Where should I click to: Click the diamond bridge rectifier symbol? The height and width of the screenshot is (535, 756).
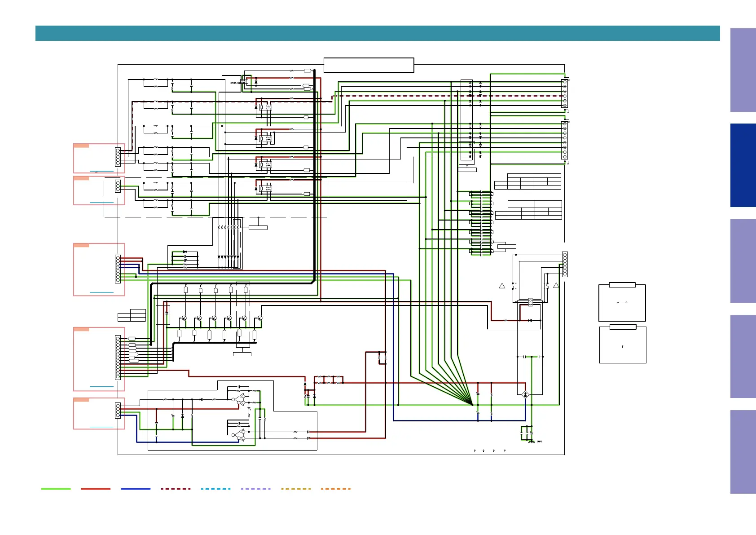(525, 395)
